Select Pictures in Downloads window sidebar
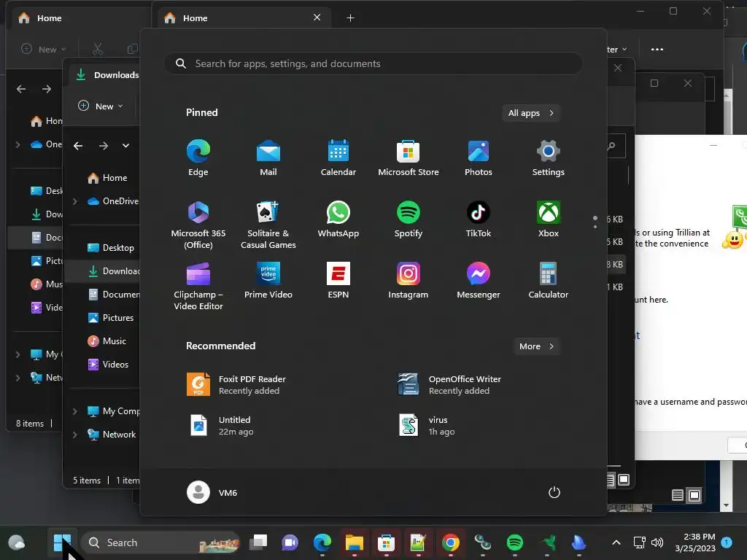 (111, 318)
